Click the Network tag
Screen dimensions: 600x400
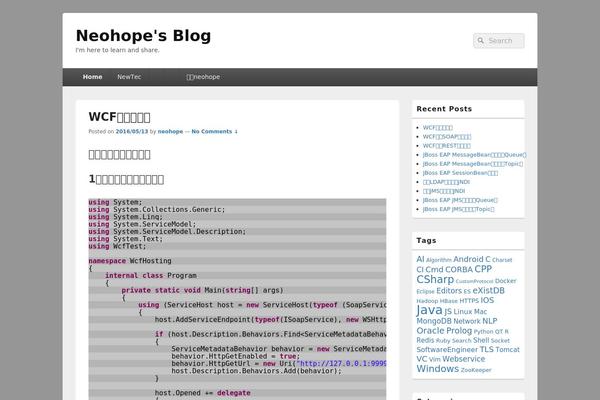466,321
